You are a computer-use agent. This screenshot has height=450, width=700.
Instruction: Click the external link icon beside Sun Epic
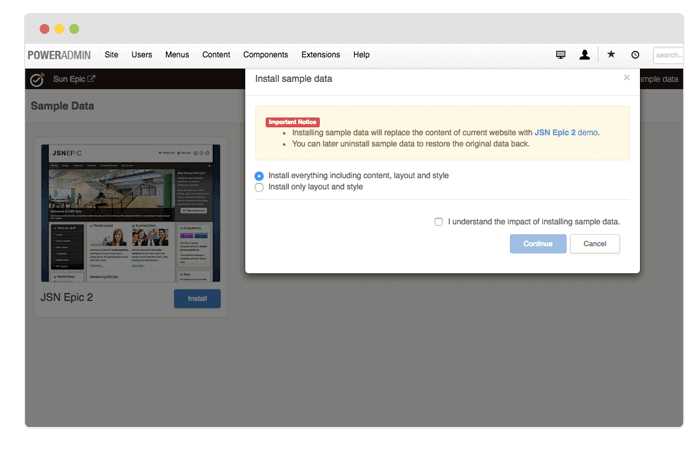[x=92, y=79]
